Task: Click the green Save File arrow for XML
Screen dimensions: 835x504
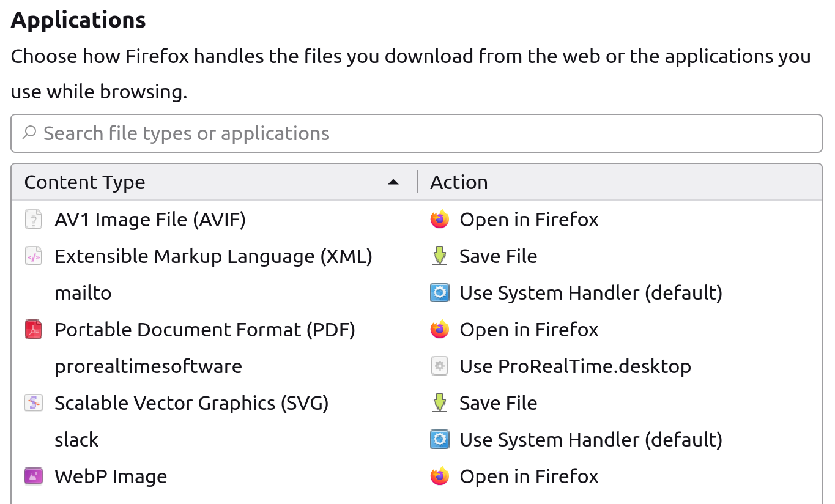Action: (x=439, y=256)
